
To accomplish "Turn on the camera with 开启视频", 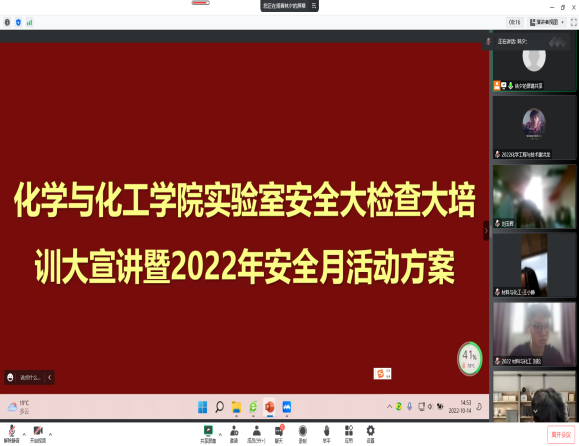I will tap(38, 433).
